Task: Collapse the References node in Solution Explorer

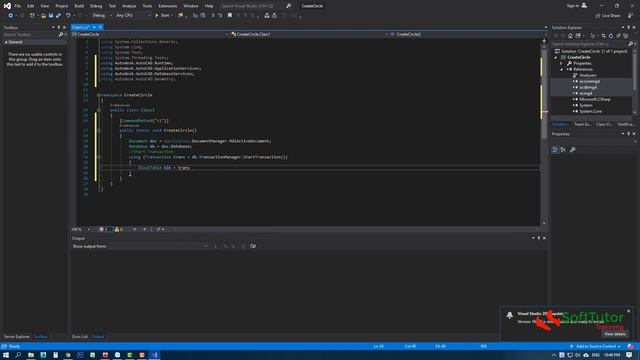Action: click(x=561, y=69)
